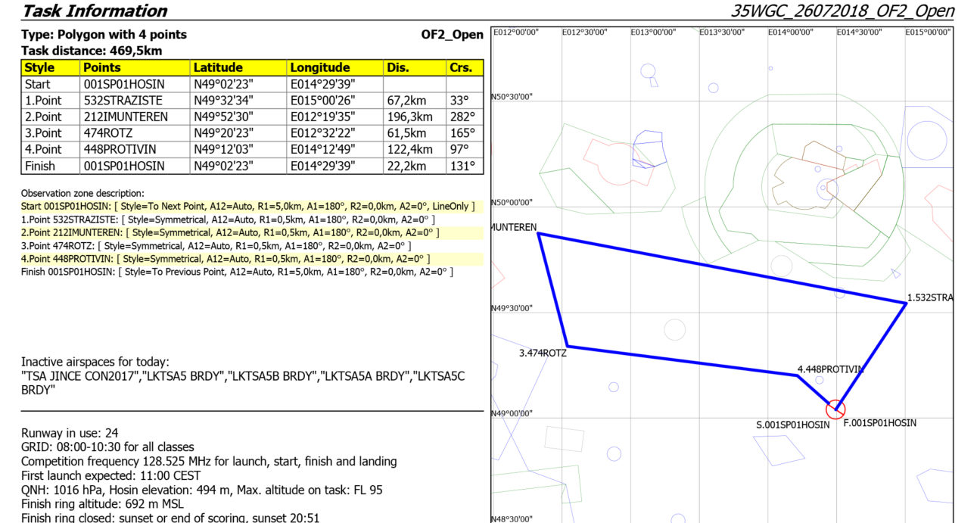Click the 3.Point 474ROTZ observation zone line

point(216,246)
